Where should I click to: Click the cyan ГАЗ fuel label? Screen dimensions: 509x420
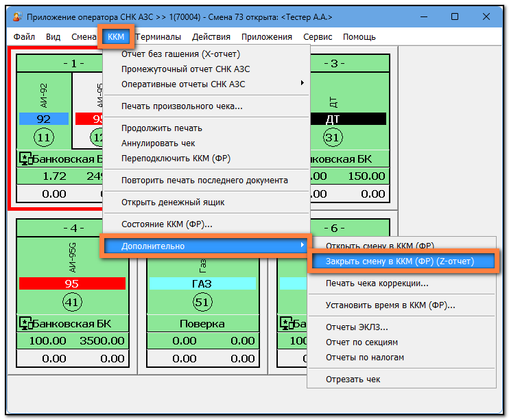pyautogui.click(x=202, y=284)
